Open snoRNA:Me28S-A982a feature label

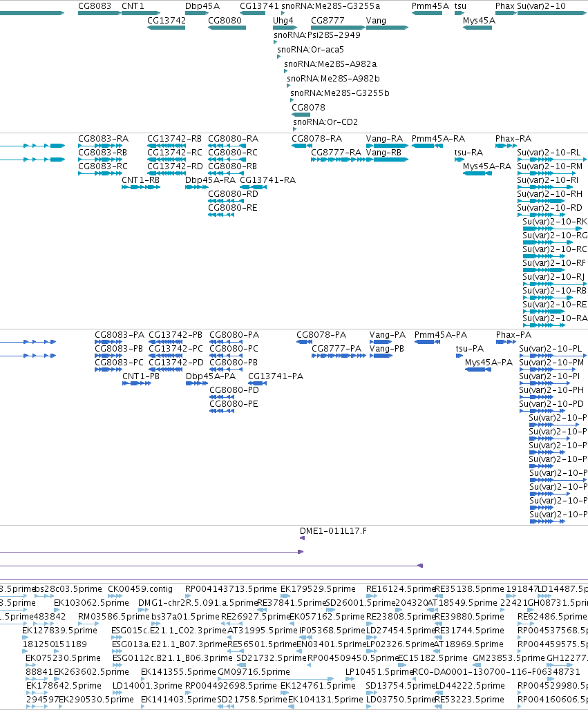(330, 64)
